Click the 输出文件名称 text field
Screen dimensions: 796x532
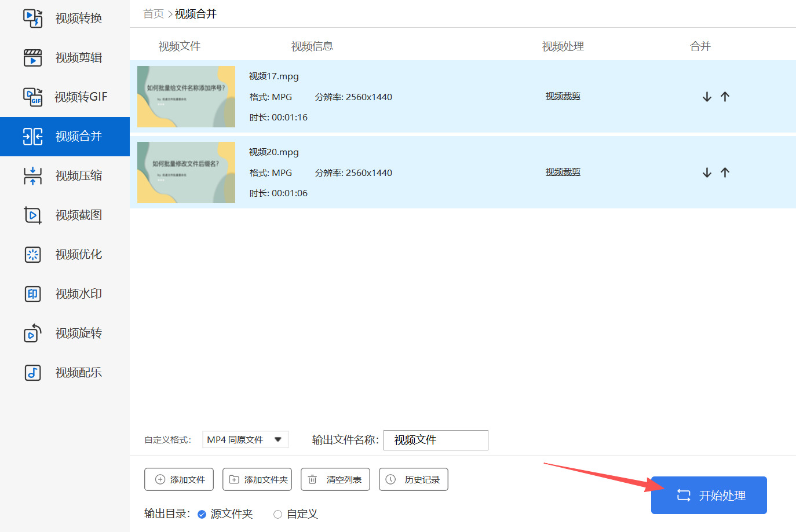pyautogui.click(x=436, y=440)
